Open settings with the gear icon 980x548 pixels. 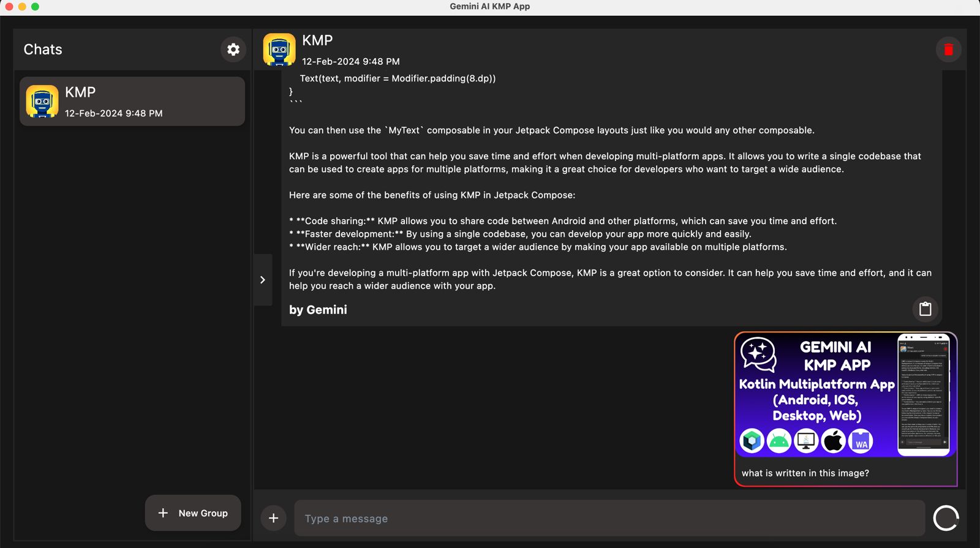pyautogui.click(x=233, y=50)
